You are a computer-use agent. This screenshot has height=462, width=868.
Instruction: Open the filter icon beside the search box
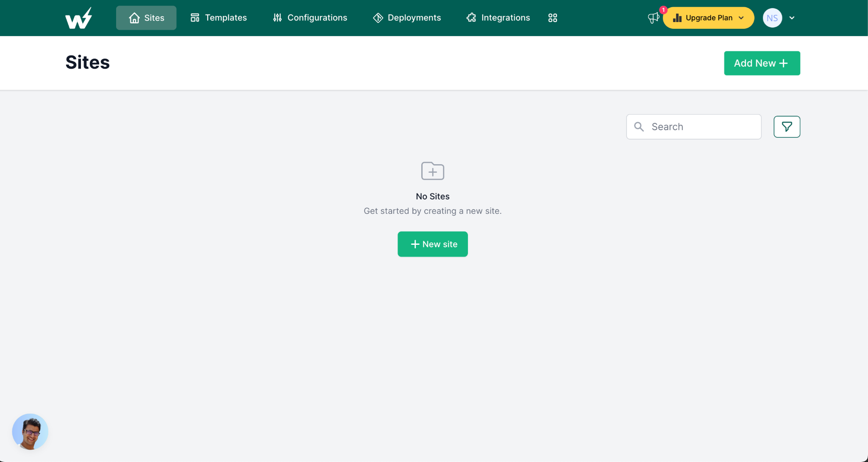(787, 126)
